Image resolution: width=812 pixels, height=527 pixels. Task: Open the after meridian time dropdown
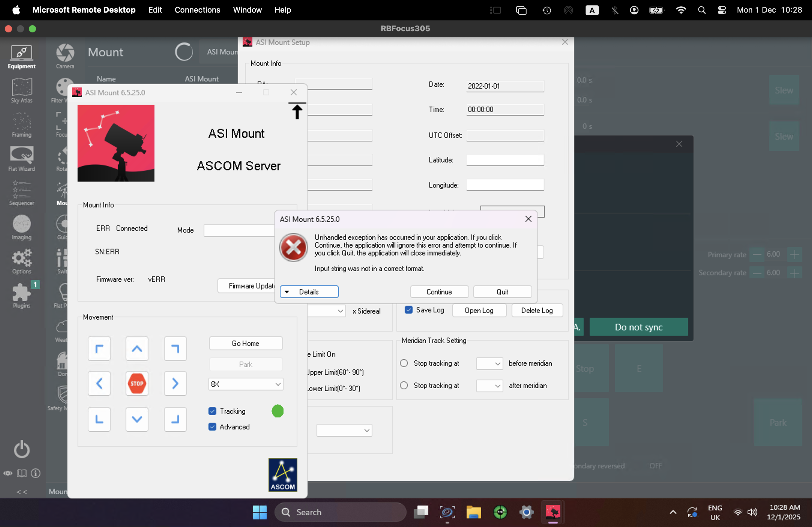[x=489, y=386]
